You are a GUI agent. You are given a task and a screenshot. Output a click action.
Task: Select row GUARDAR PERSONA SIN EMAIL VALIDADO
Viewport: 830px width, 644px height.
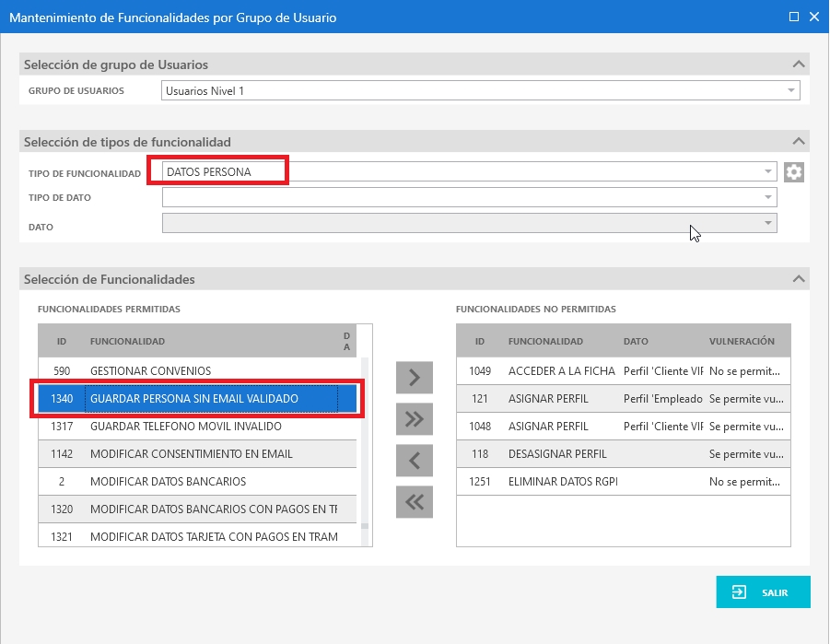197,398
